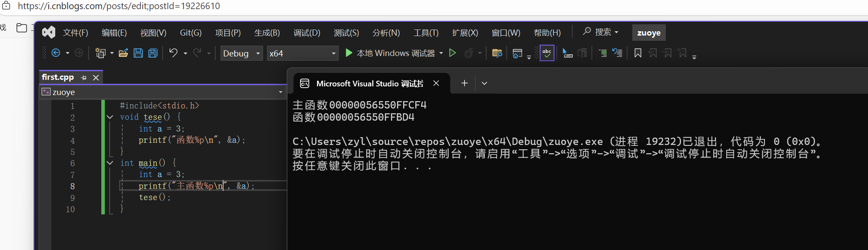Image resolution: width=868 pixels, height=250 pixels.
Task: Navigate backward with the blue arrow icon
Action: coord(56,53)
